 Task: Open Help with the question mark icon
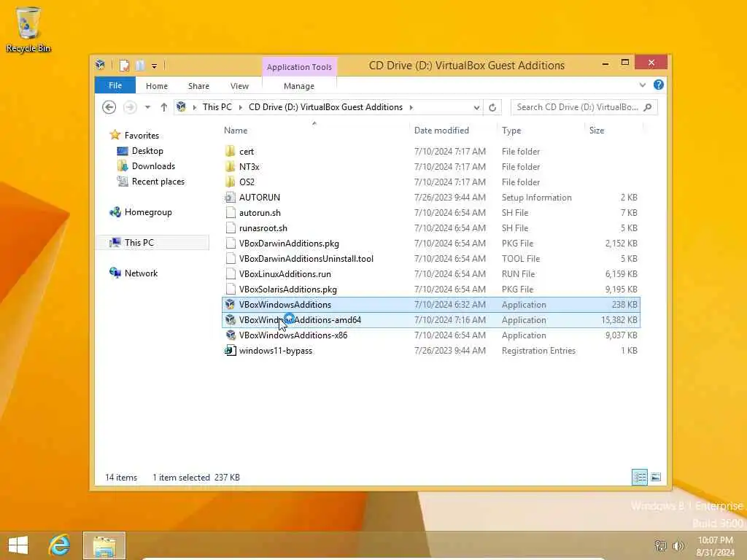tap(659, 85)
